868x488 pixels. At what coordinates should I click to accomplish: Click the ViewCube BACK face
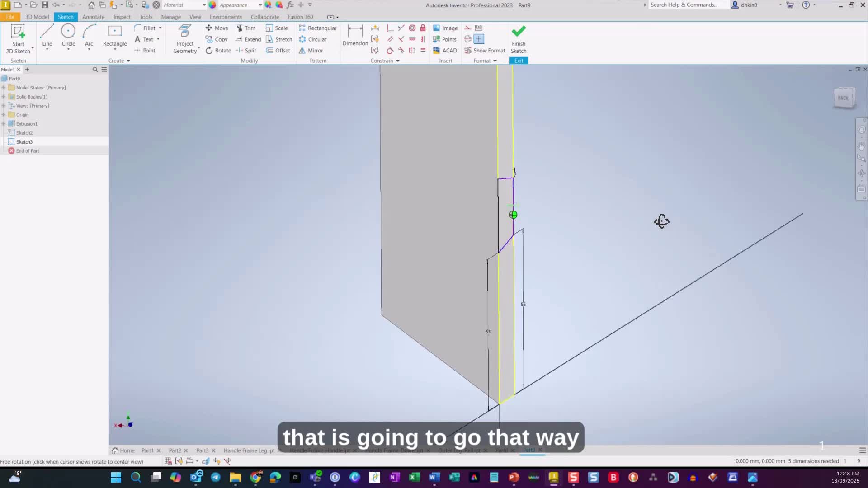843,98
